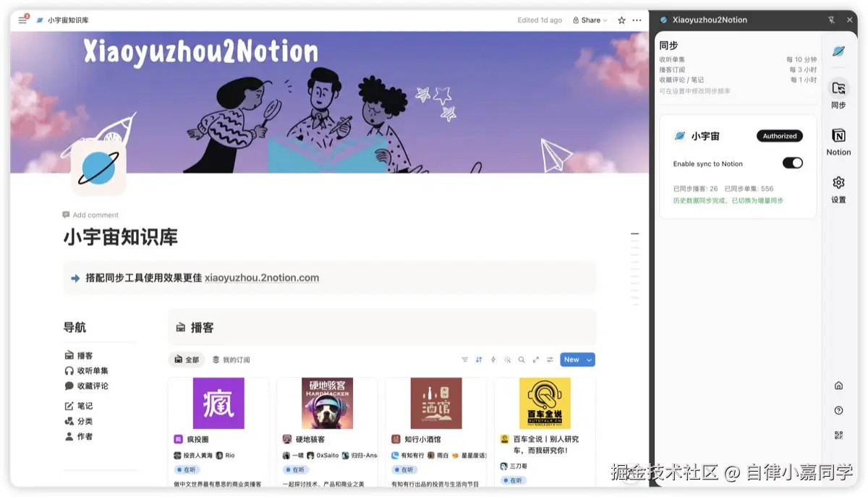Click Add comment above the page title
Viewport: 868px width, 497px height.
[90, 215]
